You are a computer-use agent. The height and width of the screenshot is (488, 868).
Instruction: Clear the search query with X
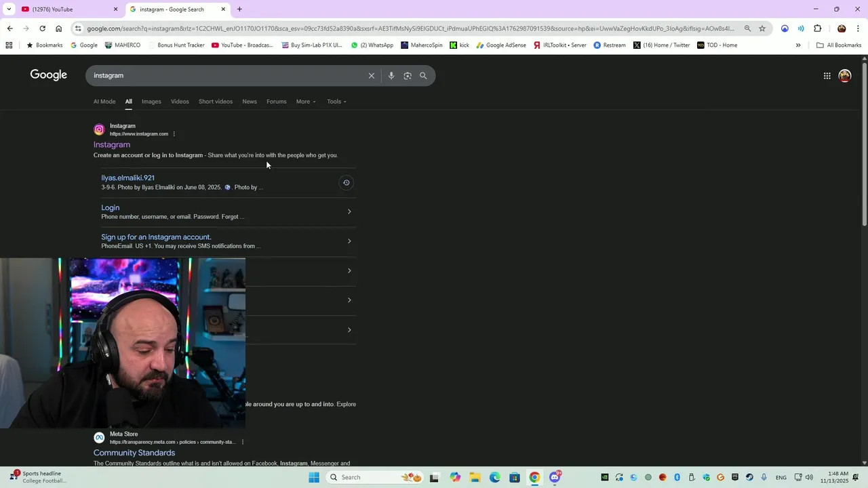click(x=372, y=76)
